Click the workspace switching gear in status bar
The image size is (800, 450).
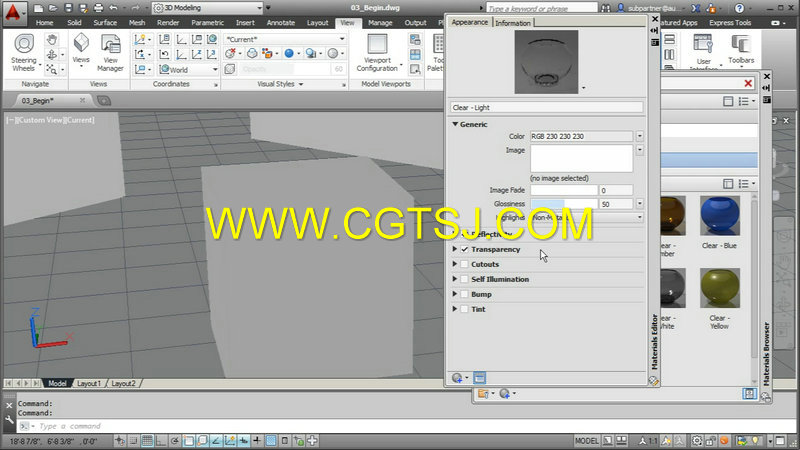pos(696,440)
